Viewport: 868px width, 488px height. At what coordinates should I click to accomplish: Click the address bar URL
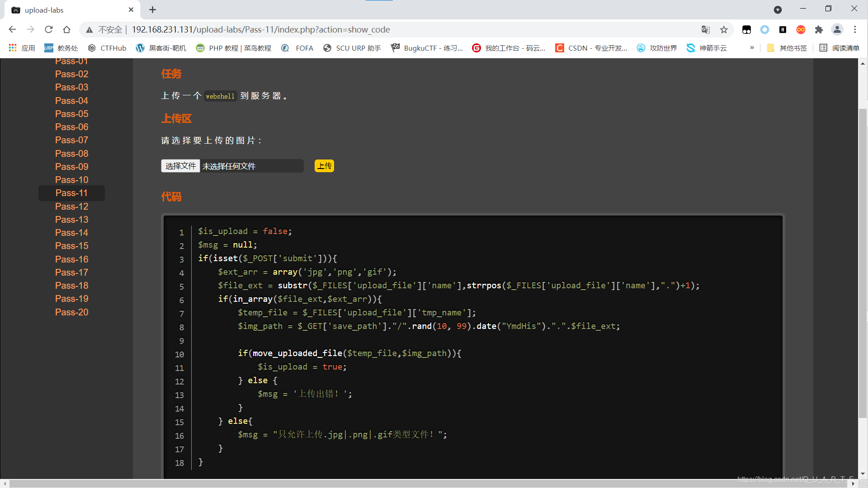point(261,29)
